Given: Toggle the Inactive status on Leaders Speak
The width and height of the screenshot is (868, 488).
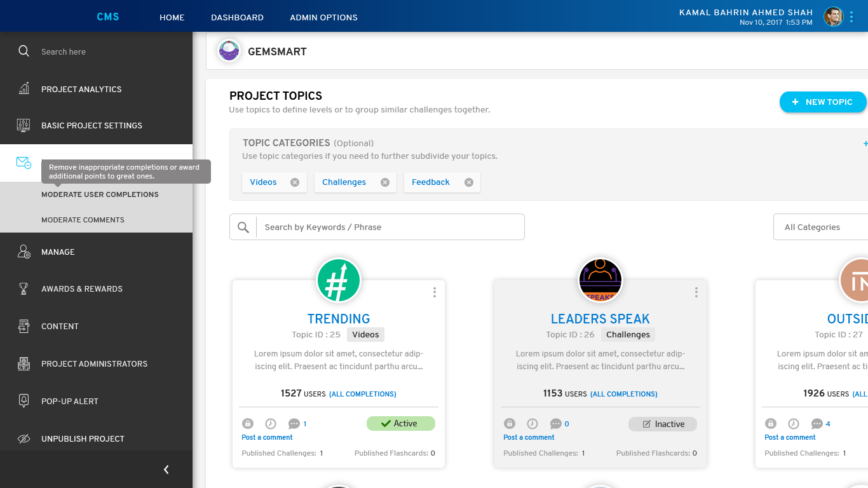Looking at the screenshot, I should 662,424.
